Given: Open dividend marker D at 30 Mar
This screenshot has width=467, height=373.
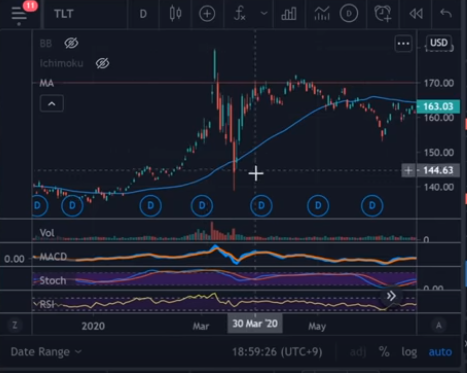Looking at the screenshot, I should coord(261,206).
